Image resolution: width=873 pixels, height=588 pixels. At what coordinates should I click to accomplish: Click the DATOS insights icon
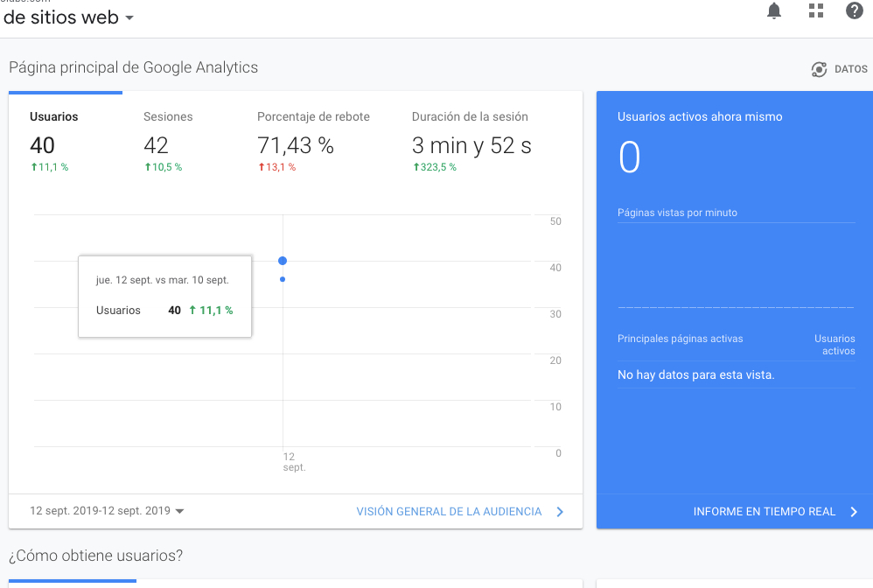(819, 69)
